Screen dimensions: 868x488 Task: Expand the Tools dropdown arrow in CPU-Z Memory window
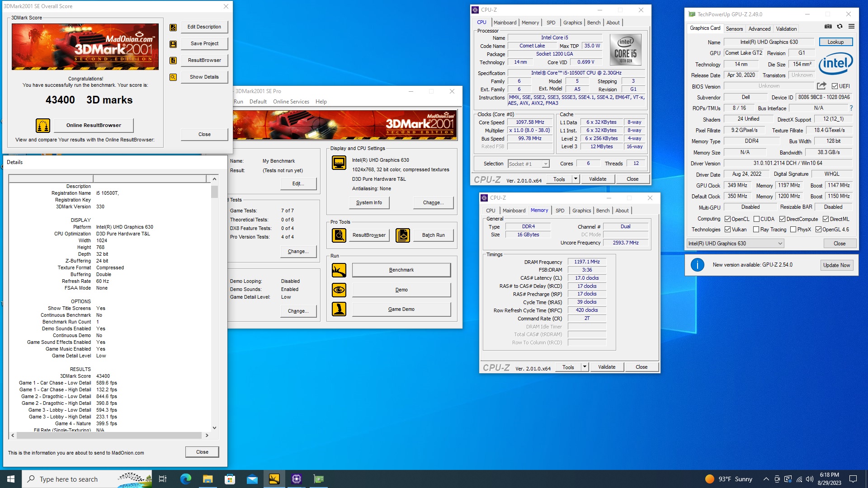(x=585, y=367)
